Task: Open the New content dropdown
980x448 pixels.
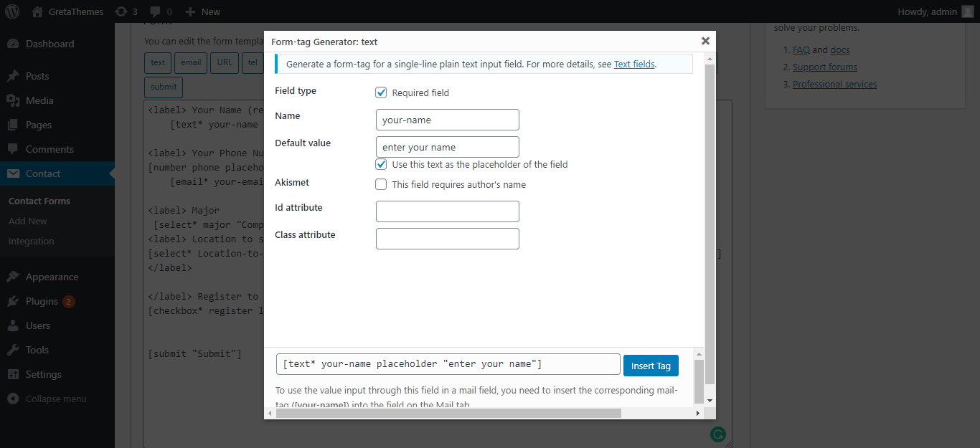Action: (202, 11)
